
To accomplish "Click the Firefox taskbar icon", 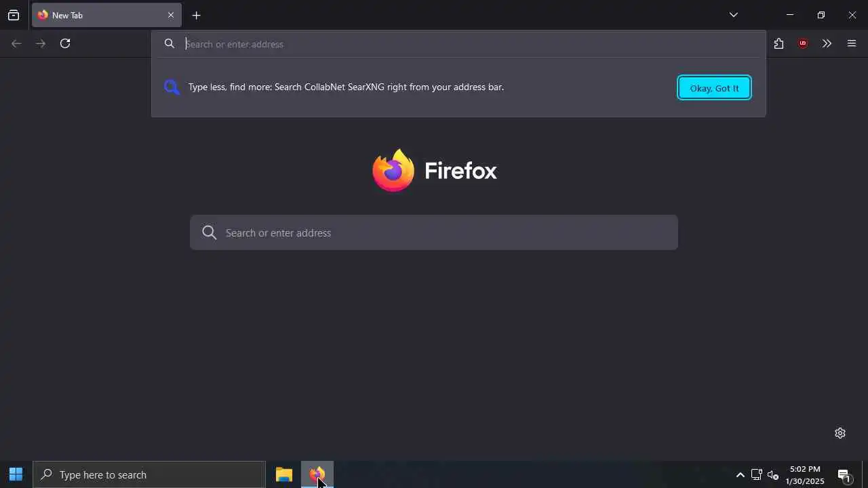I will click(317, 474).
